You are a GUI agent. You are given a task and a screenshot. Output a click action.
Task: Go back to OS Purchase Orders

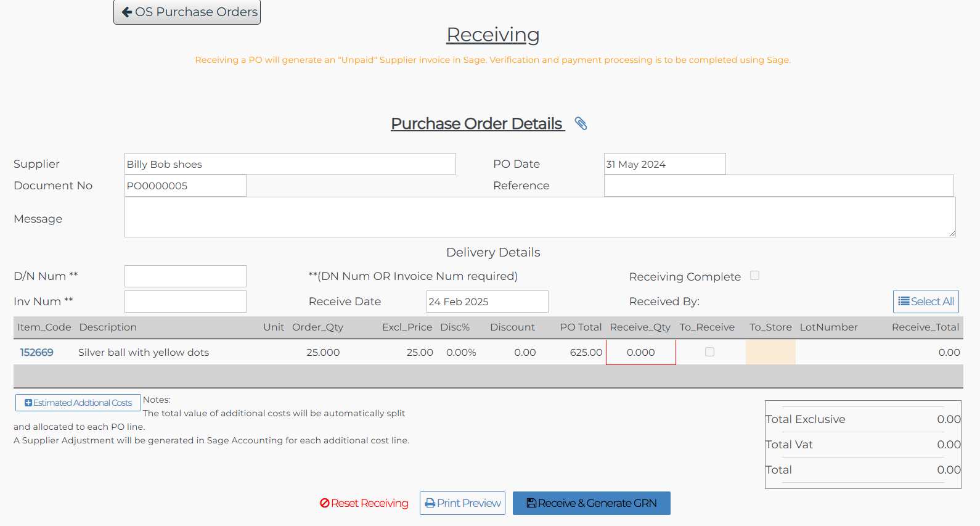pyautogui.click(x=187, y=12)
